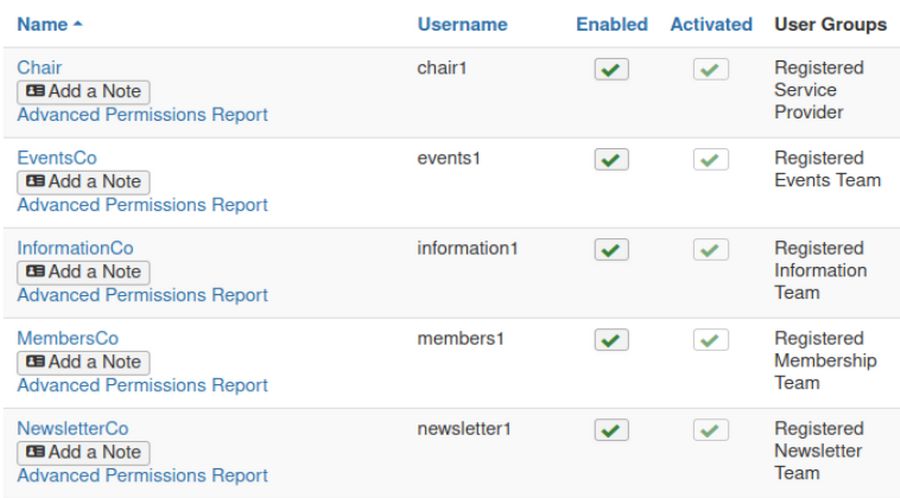Click the Enabled check icon for newsletter1
Screen dimensions: 900x498
[611, 430]
